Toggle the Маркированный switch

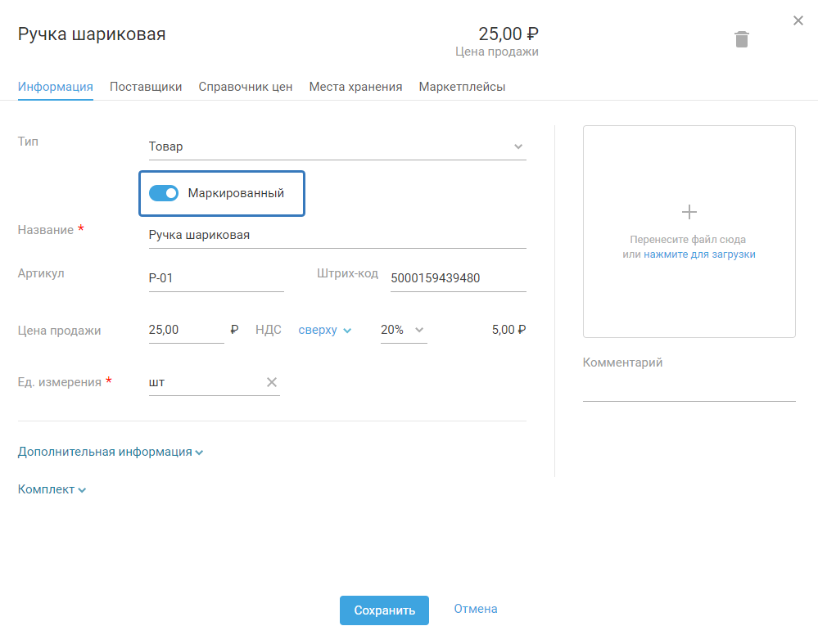click(164, 193)
